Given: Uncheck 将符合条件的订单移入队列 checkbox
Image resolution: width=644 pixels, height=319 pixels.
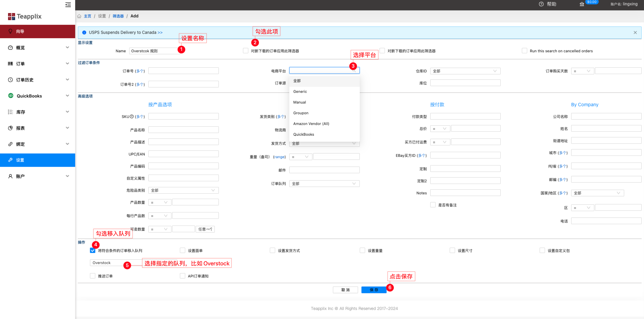Looking at the screenshot, I should tap(93, 250).
